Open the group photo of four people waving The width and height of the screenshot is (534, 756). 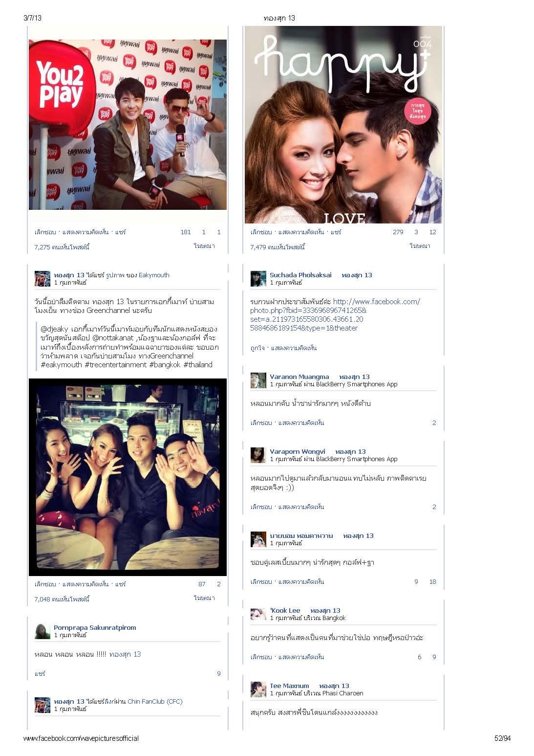[x=128, y=477]
